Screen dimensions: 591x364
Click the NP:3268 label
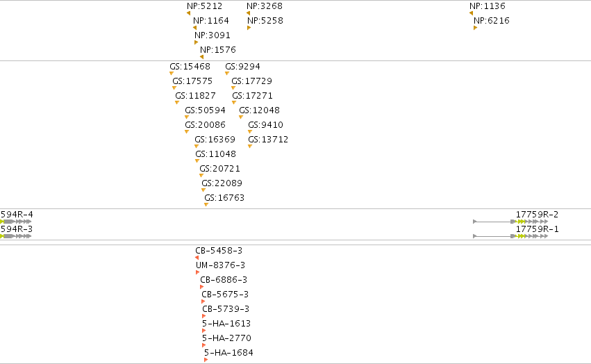264,6
